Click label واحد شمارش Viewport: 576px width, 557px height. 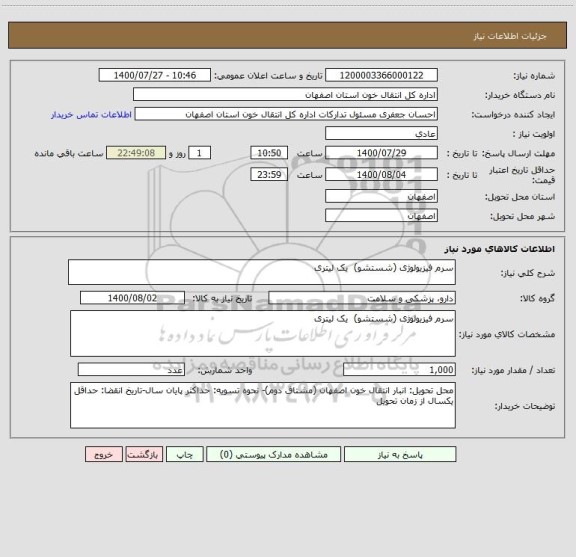click(225, 370)
